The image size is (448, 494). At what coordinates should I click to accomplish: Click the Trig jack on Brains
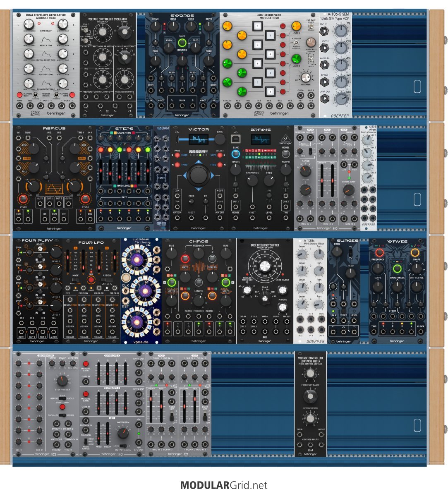click(286, 218)
